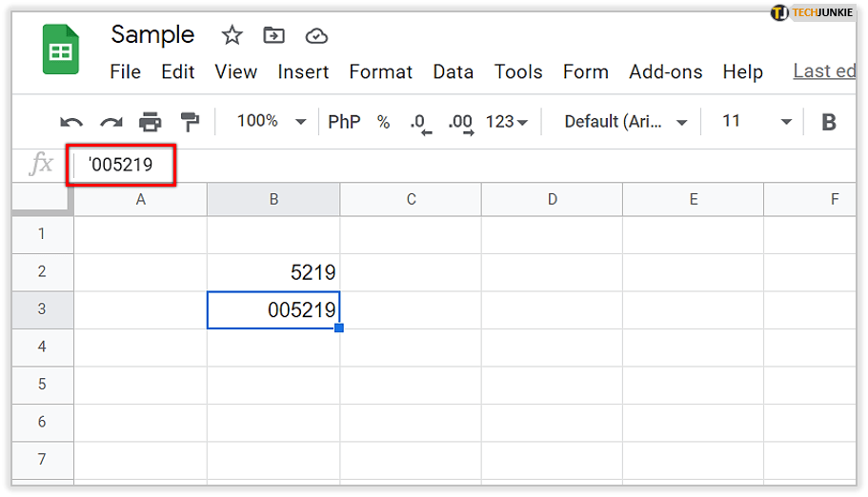868x497 pixels.
Task: Click the Print icon
Action: coord(151,122)
